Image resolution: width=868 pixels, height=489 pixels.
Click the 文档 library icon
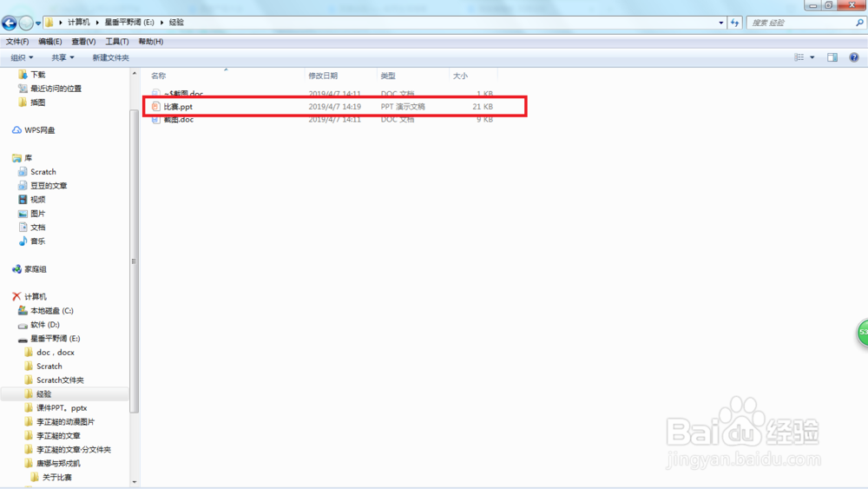click(x=23, y=227)
